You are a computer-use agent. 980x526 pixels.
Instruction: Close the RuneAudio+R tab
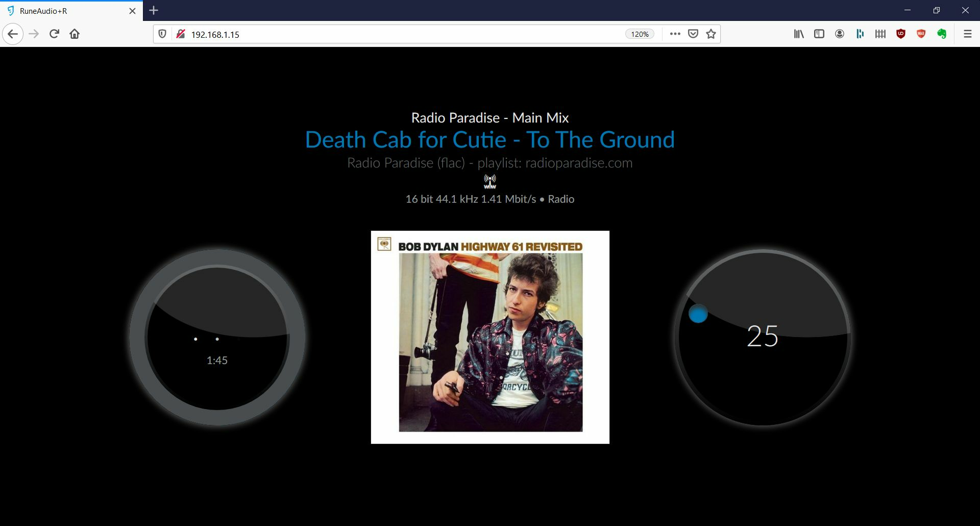coord(132,11)
